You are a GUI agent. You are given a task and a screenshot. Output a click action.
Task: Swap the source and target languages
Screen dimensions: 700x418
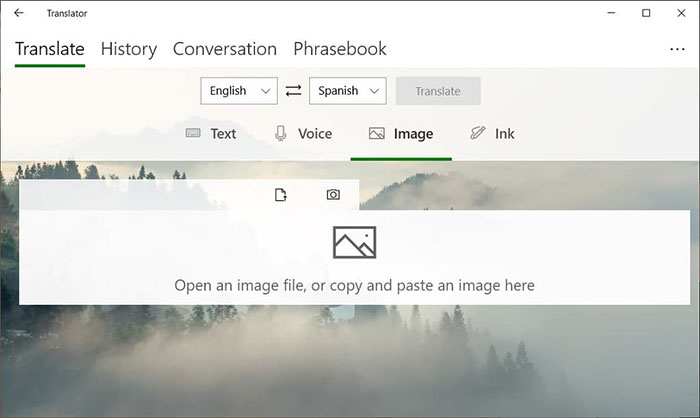point(293,91)
